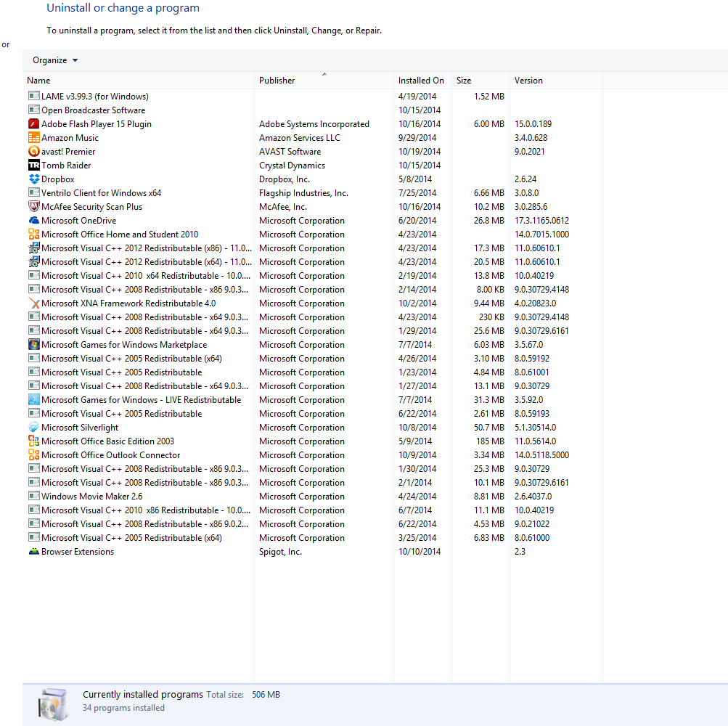
Task: Open the Organize dropdown menu
Action: pyautogui.click(x=54, y=60)
